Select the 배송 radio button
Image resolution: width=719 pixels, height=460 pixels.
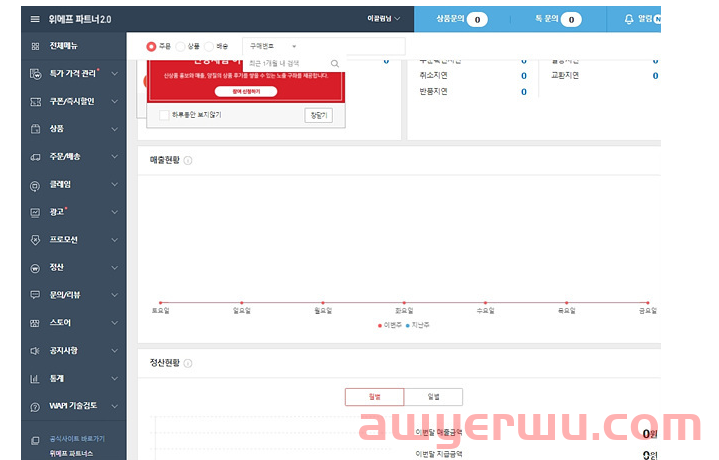click(209, 46)
